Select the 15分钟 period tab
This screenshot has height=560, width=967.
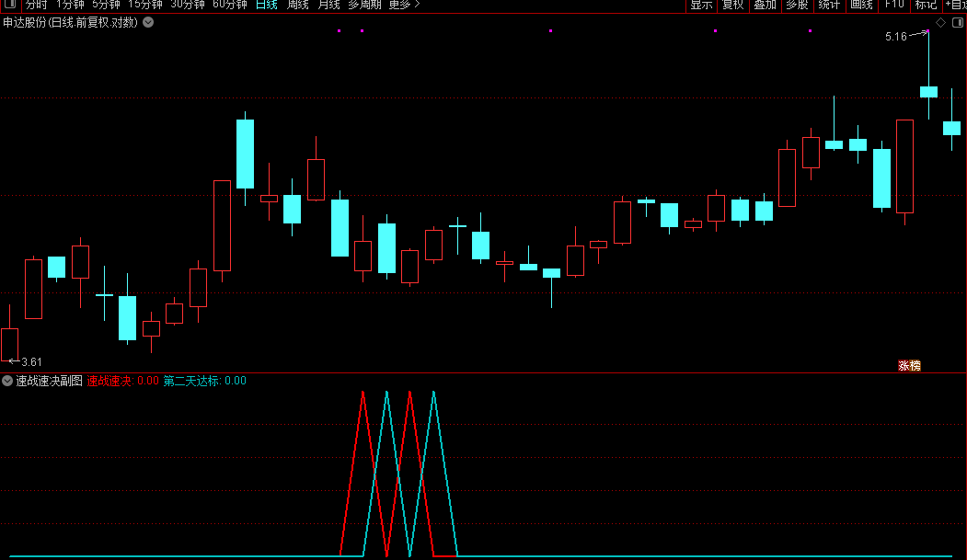145,5
